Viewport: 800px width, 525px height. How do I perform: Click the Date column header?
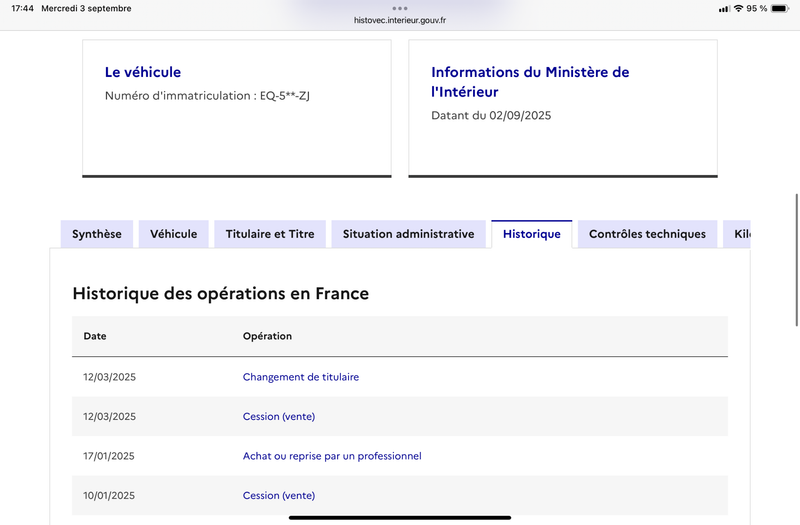pyautogui.click(x=95, y=336)
